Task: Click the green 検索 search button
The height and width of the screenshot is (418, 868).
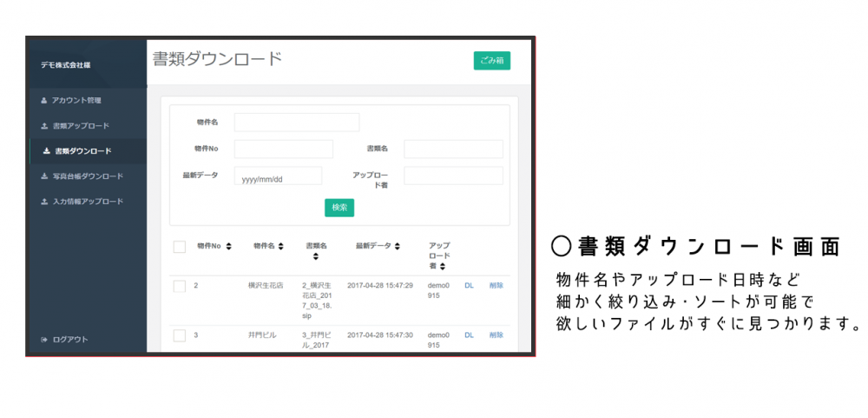Action: [x=339, y=208]
